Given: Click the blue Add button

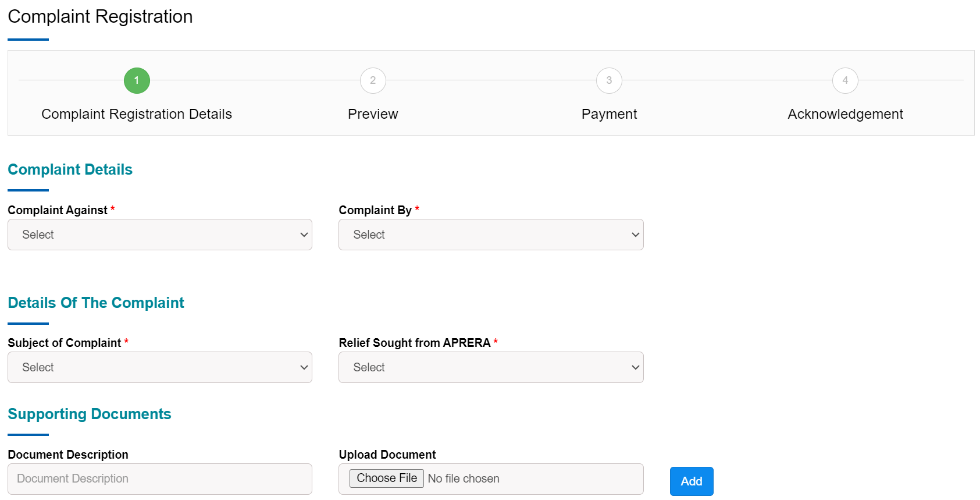Looking at the screenshot, I should (x=691, y=481).
